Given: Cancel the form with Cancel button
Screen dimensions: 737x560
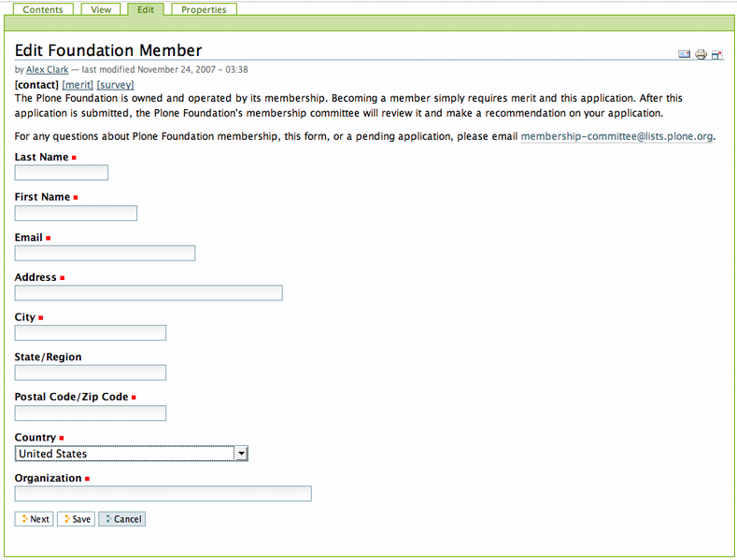Looking at the screenshot, I should [122, 519].
